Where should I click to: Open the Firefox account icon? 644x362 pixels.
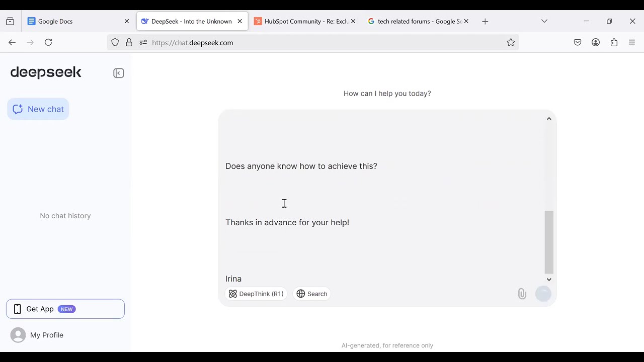click(x=596, y=43)
